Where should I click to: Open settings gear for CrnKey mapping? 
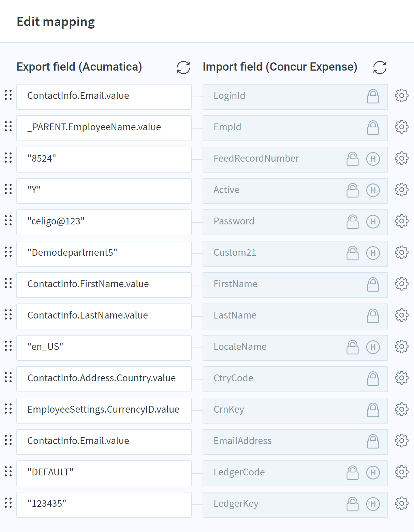[402, 409]
